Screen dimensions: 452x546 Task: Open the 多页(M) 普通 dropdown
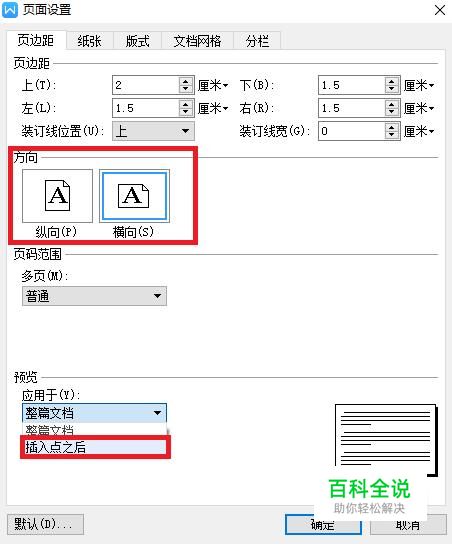pyautogui.click(x=94, y=296)
